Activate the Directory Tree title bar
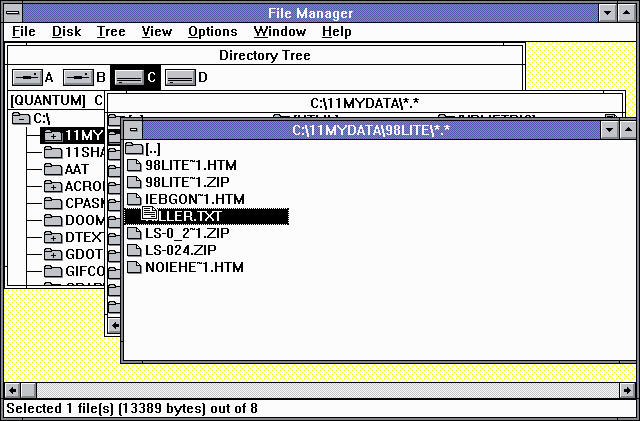 pyautogui.click(x=265, y=55)
